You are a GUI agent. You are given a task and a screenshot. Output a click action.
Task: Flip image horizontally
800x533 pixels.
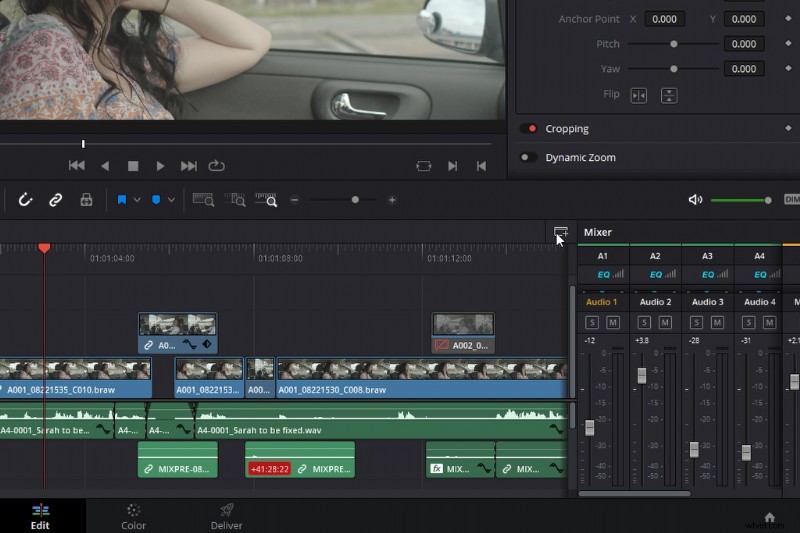pyautogui.click(x=639, y=95)
